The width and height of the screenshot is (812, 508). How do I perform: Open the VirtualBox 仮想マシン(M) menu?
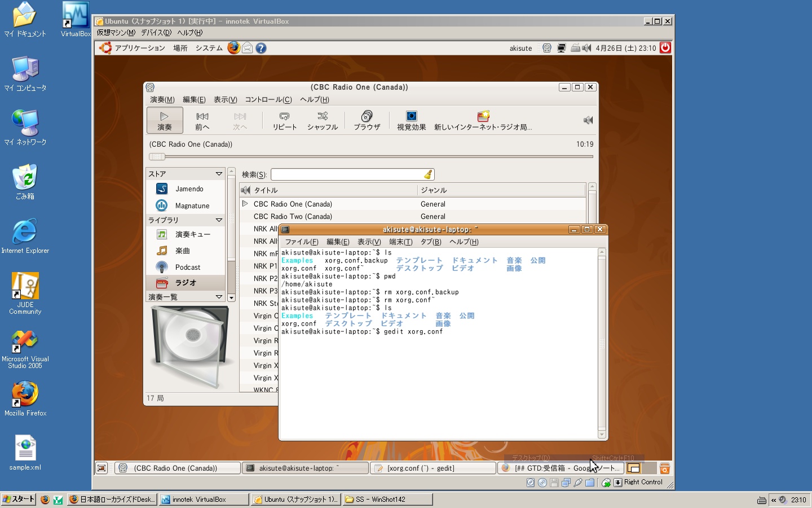pyautogui.click(x=116, y=33)
